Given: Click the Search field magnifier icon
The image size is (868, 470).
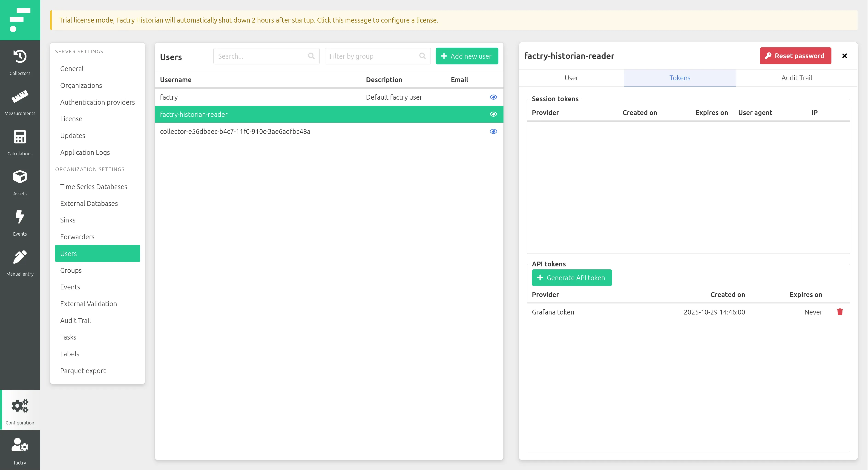Looking at the screenshot, I should click(311, 56).
